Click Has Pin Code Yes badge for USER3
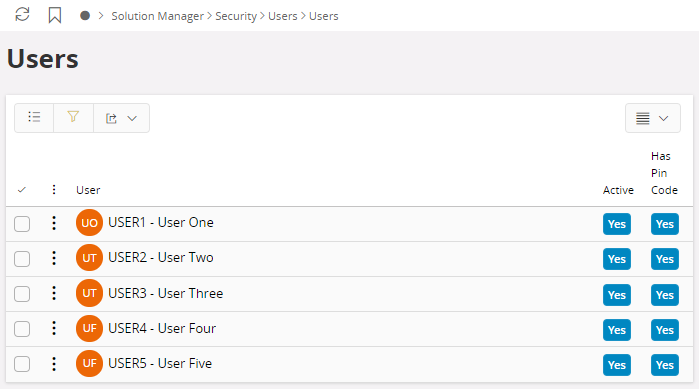 coord(665,295)
